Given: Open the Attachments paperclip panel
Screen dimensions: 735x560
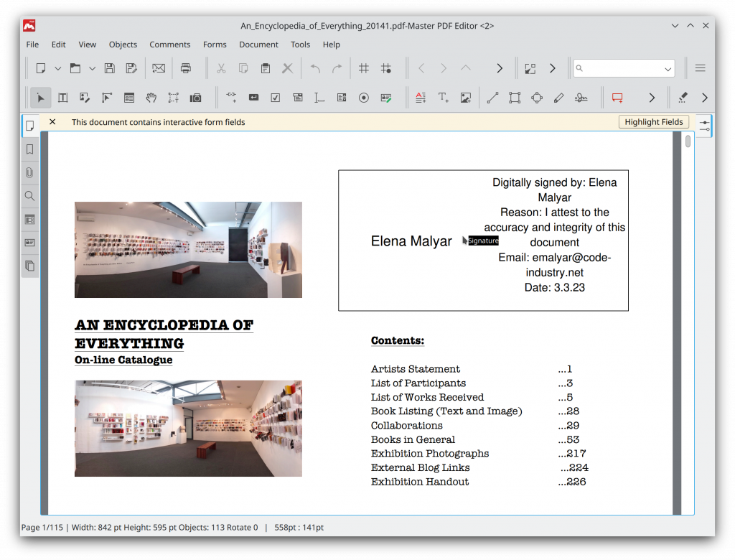Looking at the screenshot, I should (29, 172).
